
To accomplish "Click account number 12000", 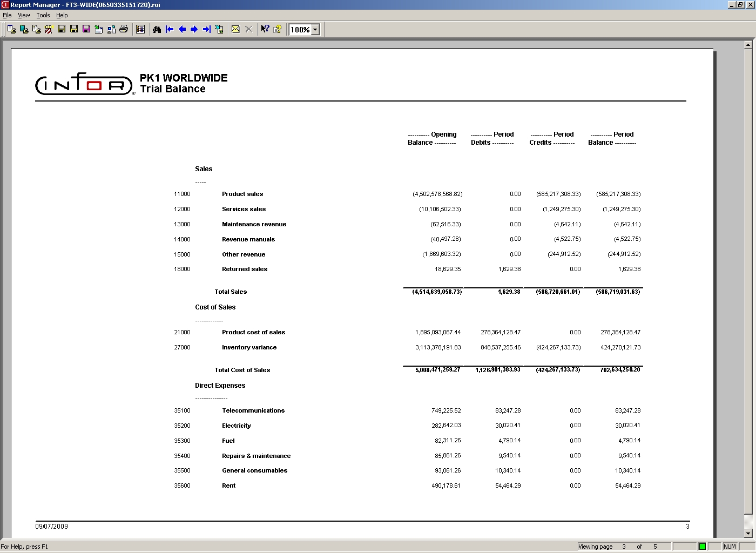I will 182,209.
